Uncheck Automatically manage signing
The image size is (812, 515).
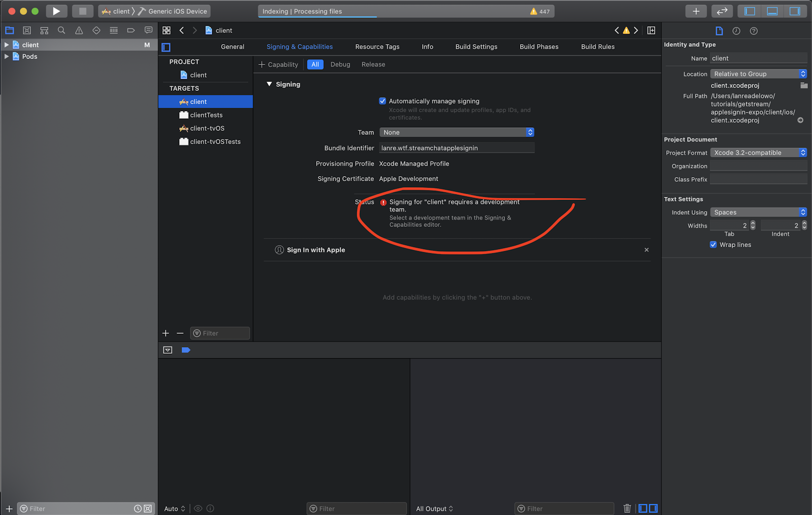[383, 101]
